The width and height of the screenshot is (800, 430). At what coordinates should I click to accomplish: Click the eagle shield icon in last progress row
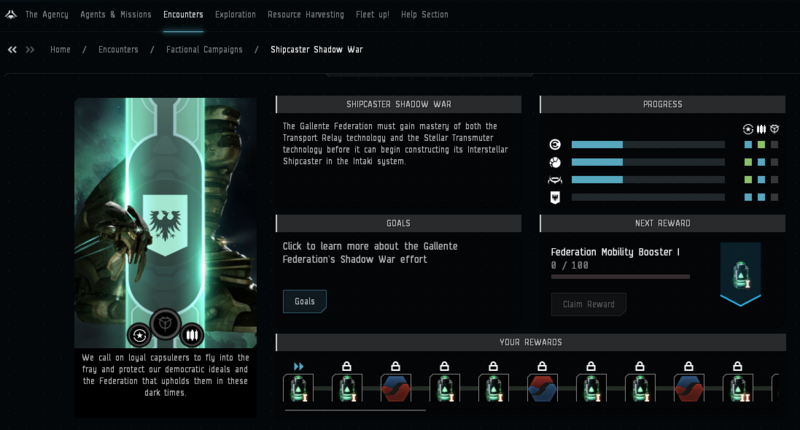[555, 197]
